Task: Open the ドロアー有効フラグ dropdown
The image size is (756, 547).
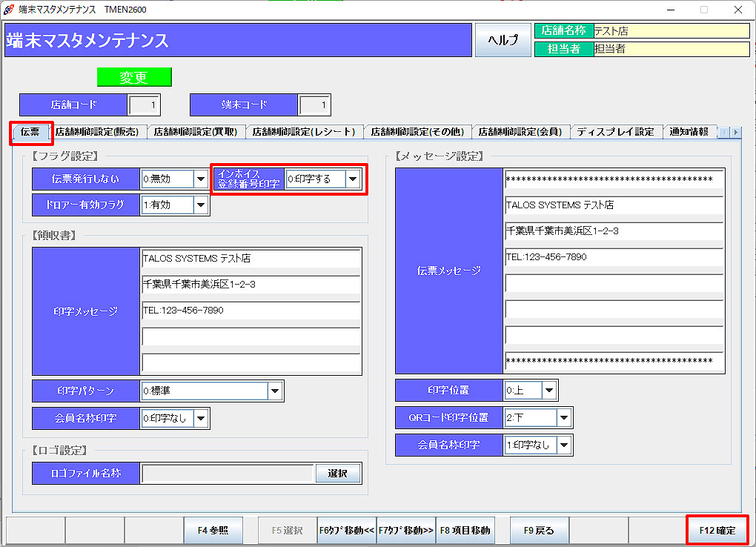Action: click(200, 205)
